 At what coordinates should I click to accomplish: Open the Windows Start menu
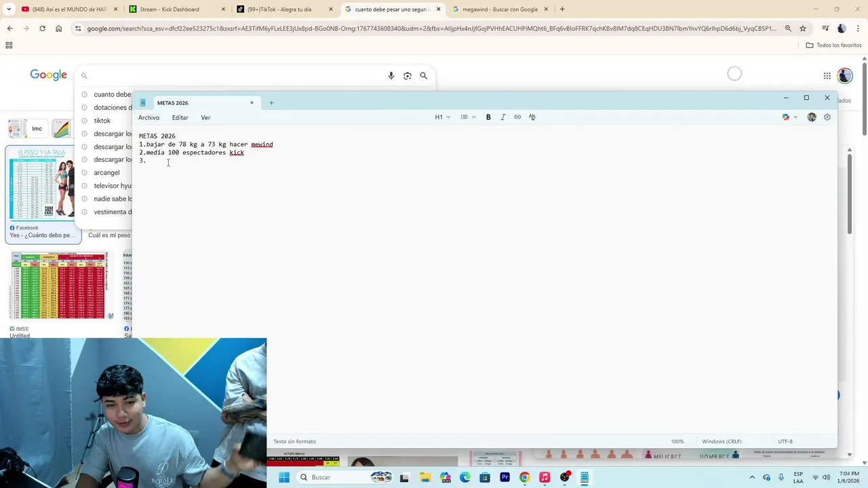(284, 477)
